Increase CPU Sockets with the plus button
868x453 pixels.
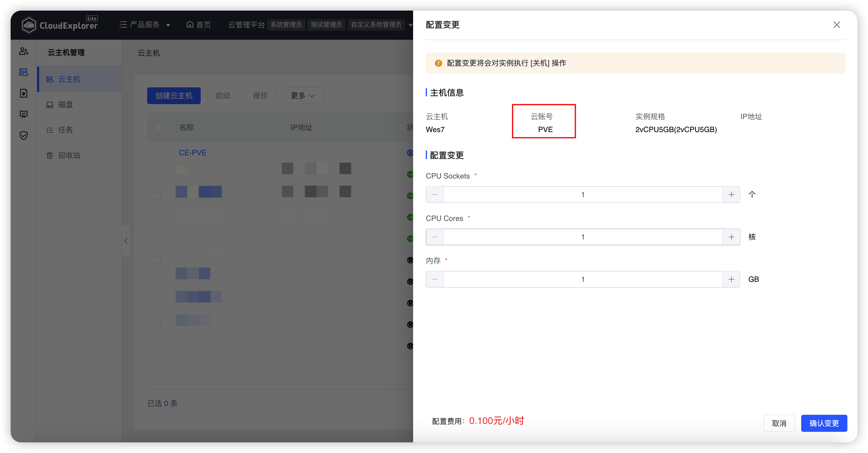click(x=731, y=195)
